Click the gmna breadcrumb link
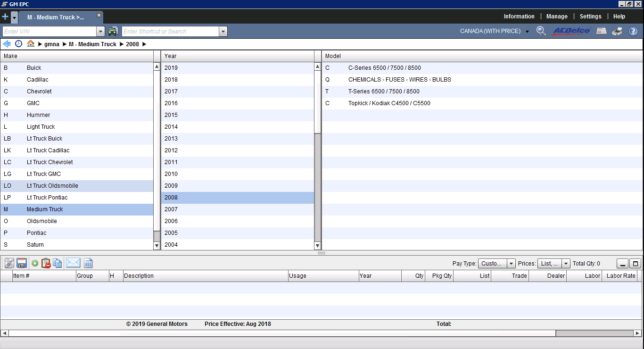Screen dimensions: 644x349 point(52,44)
